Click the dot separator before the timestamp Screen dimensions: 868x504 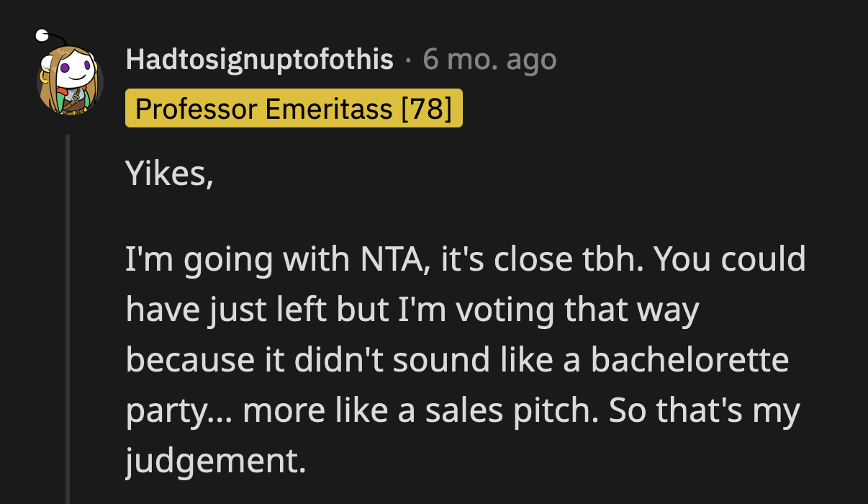point(408,60)
